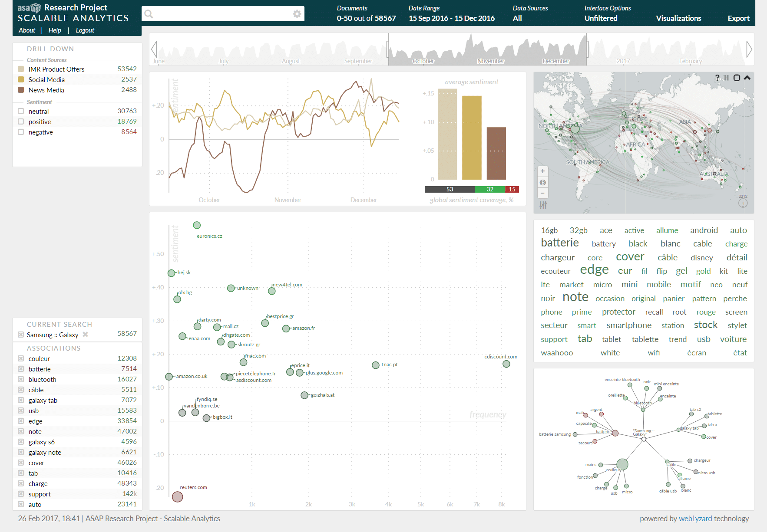
Task: Open the Interface Options menu
Action: [x=608, y=13]
